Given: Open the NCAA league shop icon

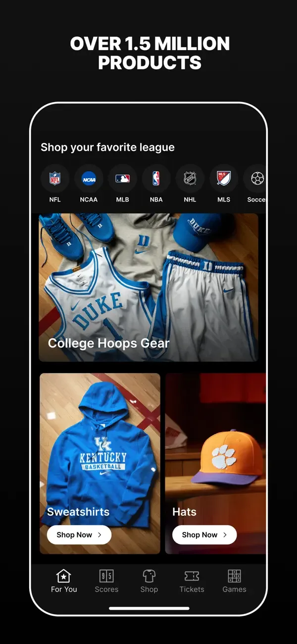Looking at the screenshot, I should 89,178.
